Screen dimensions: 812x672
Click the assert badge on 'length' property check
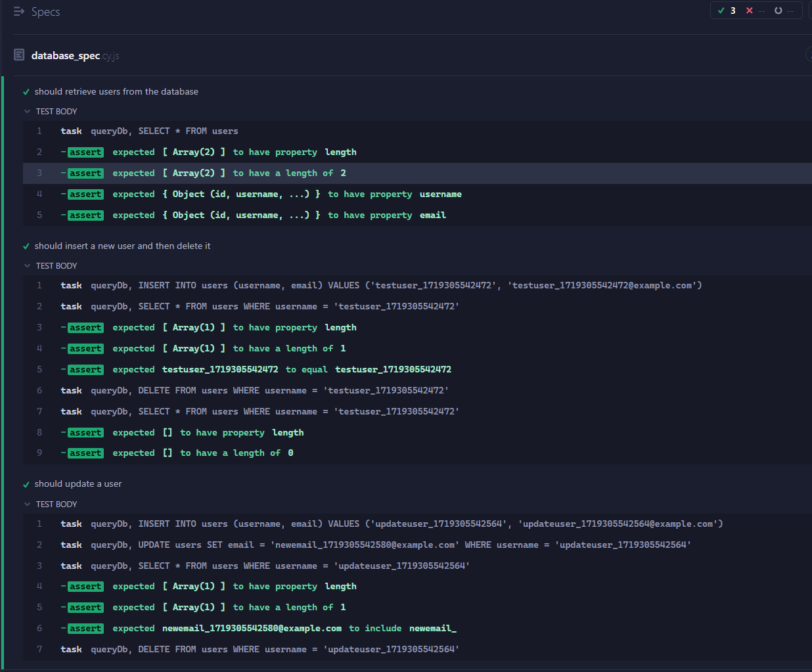pyautogui.click(x=85, y=152)
